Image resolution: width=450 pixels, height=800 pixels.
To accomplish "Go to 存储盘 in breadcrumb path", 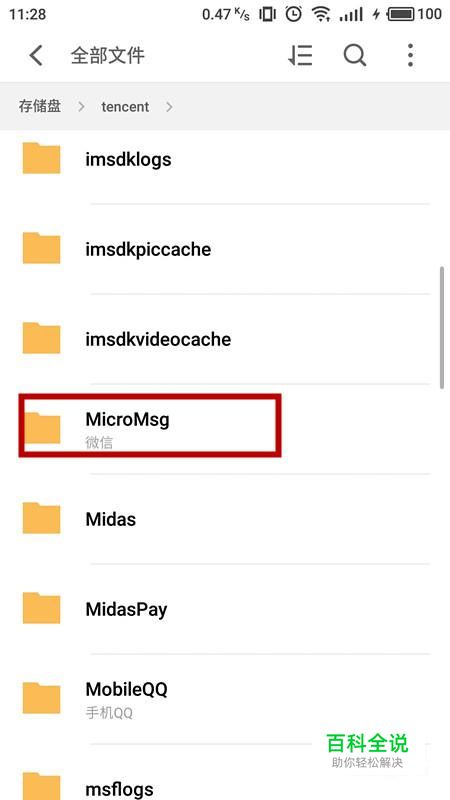I will (40, 107).
